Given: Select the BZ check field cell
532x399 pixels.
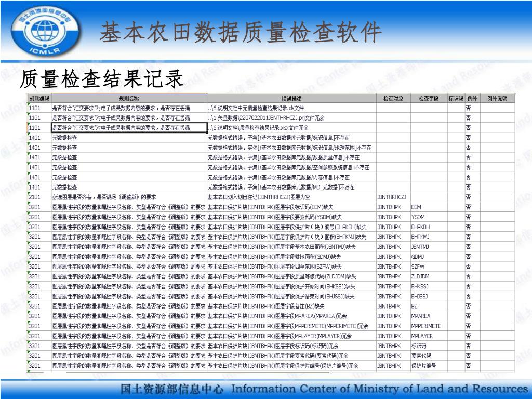Looking at the screenshot, I should (429, 306).
